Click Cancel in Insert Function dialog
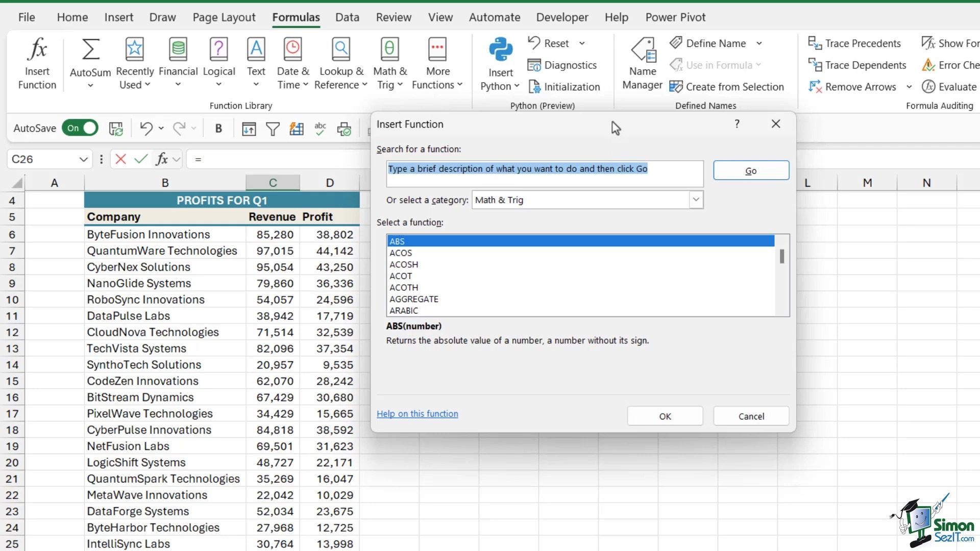Screen dimensions: 980x551 click(x=751, y=416)
